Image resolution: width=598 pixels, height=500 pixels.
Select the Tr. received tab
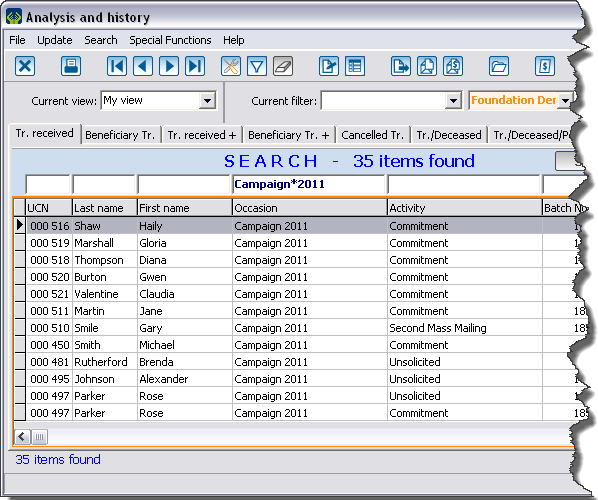pos(45,133)
